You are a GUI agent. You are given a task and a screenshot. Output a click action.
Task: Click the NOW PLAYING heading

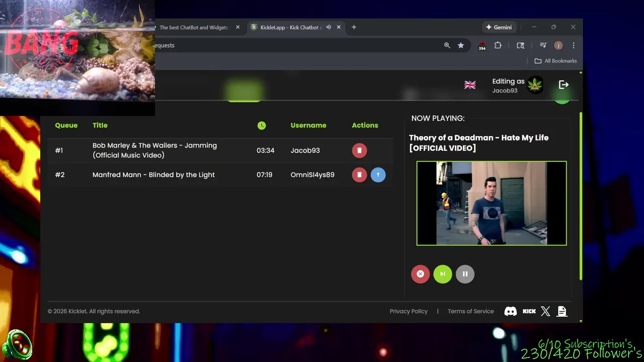pyautogui.click(x=438, y=118)
